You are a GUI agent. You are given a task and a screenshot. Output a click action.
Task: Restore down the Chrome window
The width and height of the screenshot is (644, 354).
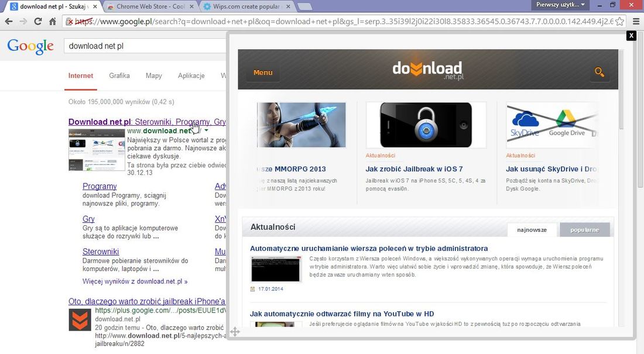612,5
